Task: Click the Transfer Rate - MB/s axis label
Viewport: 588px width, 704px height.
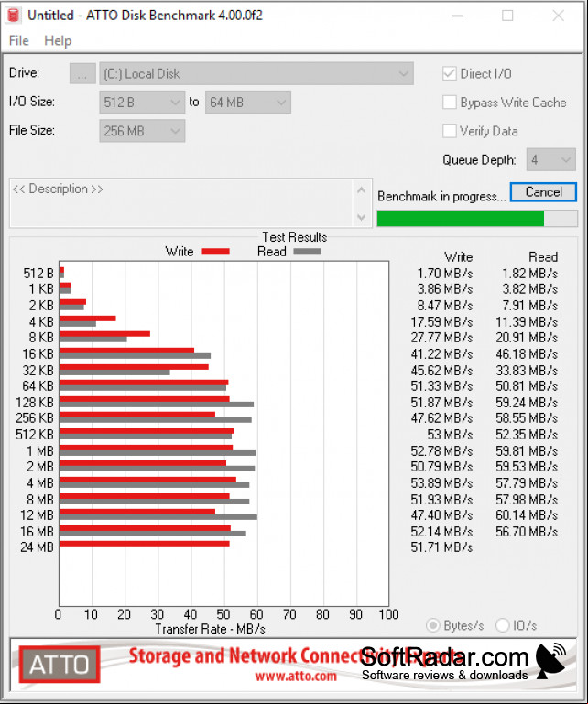Action: (x=210, y=629)
